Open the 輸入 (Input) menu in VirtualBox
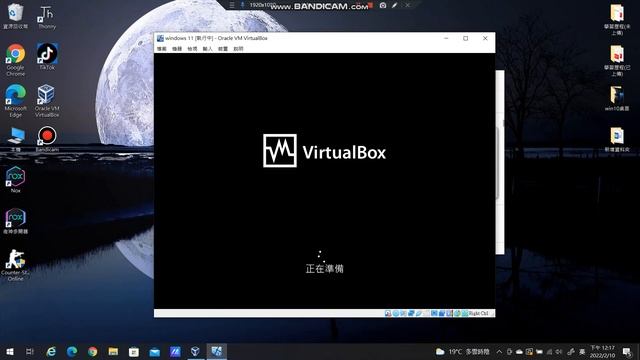 click(x=208, y=49)
